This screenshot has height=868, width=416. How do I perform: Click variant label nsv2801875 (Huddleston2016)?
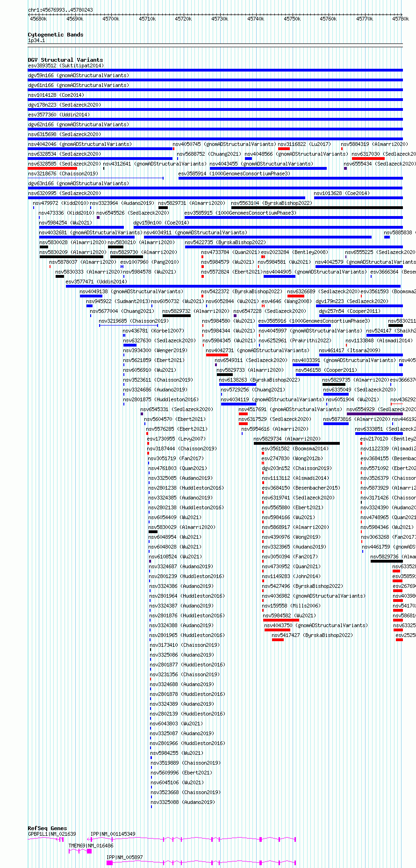[x=161, y=399]
